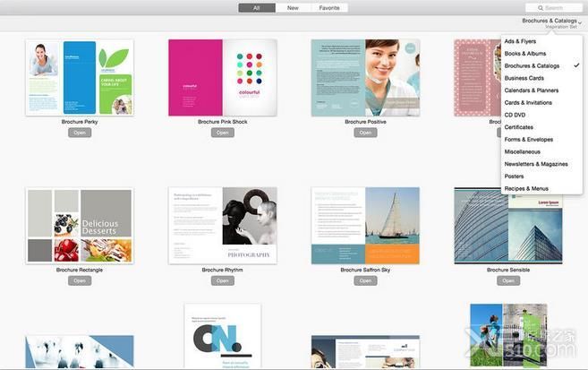The image size is (588, 370).
Task: Open the Brochure Sensible template
Action: [x=508, y=280]
